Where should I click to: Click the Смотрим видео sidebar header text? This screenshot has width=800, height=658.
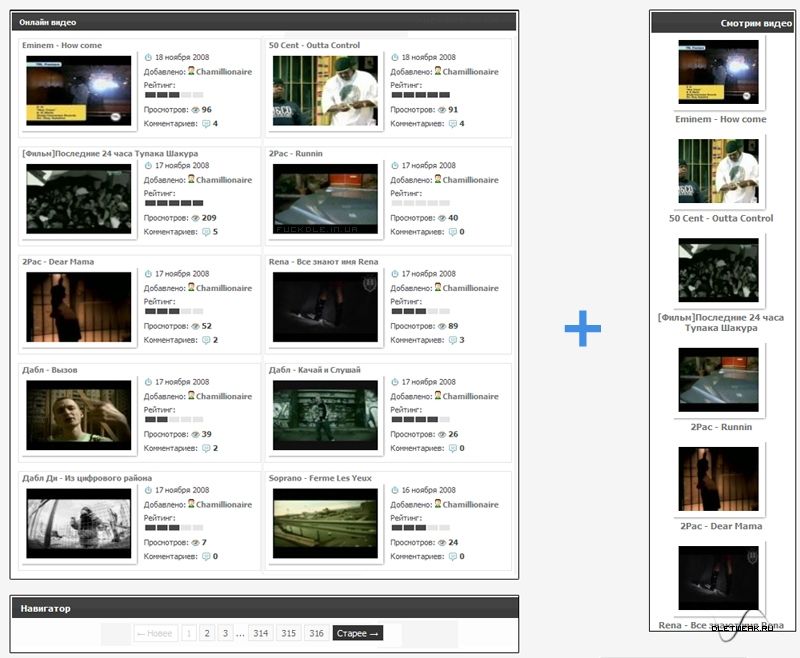[756, 23]
